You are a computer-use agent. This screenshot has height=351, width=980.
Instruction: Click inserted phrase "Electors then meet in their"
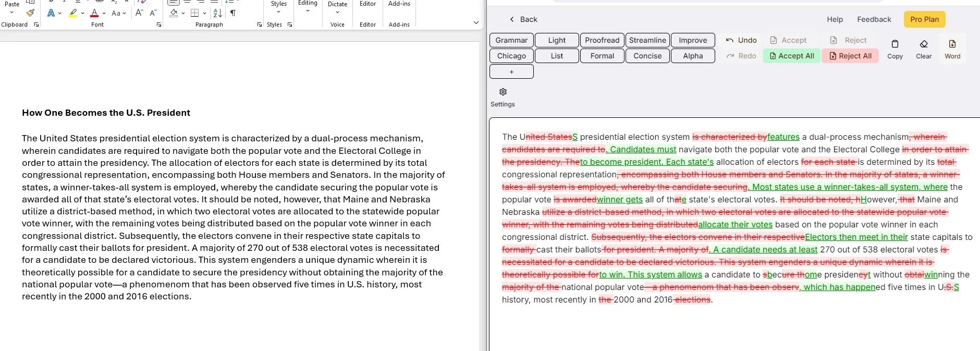856,237
